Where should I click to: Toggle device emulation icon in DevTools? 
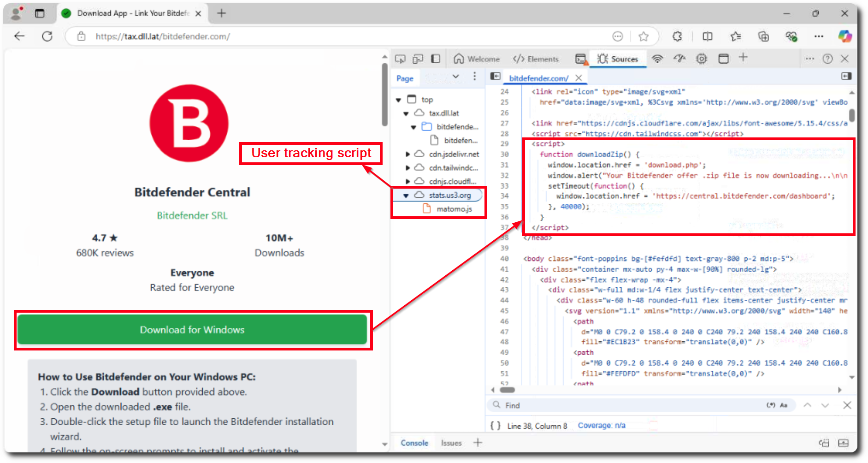click(418, 59)
